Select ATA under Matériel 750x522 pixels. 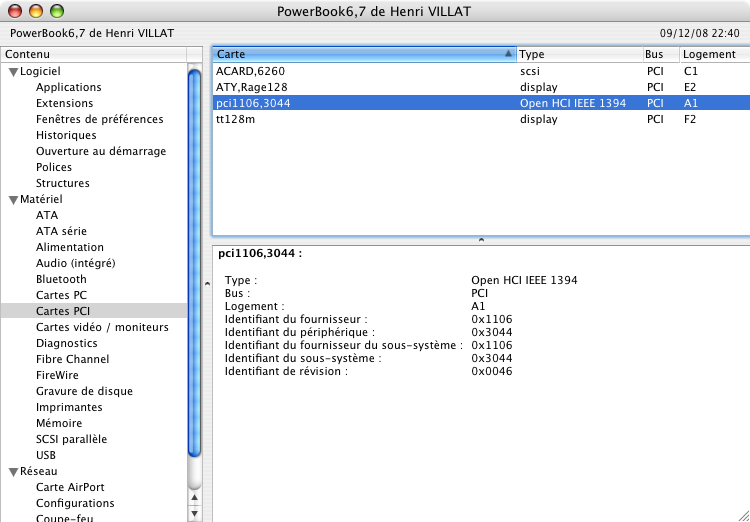click(47, 215)
